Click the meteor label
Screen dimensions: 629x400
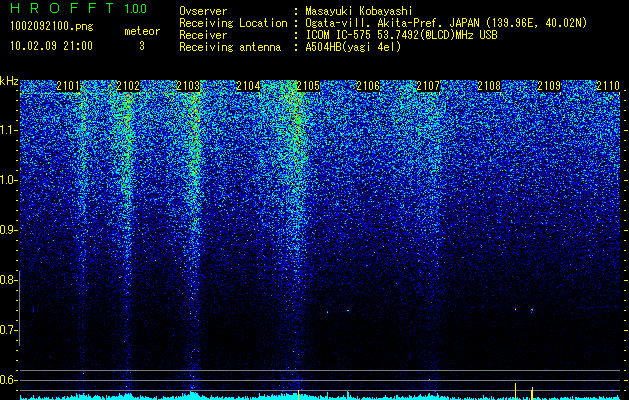pyautogui.click(x=142, y=31)
